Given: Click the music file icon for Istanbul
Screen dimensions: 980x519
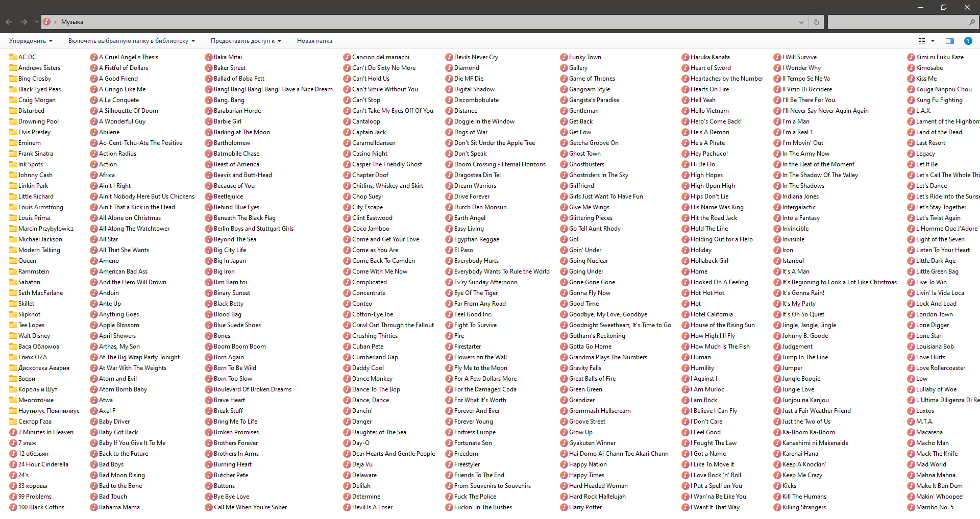Looking at the screenshot, I should (x=777, y=261).
